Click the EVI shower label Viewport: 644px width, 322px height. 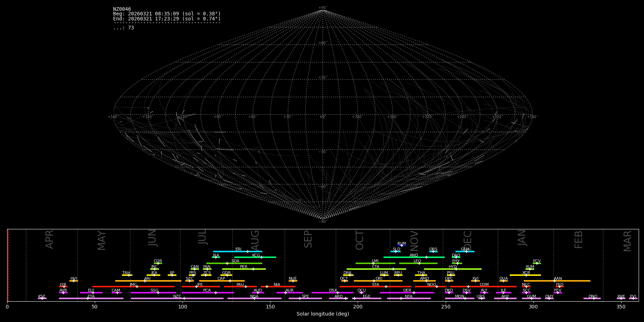tap(633, 297)
